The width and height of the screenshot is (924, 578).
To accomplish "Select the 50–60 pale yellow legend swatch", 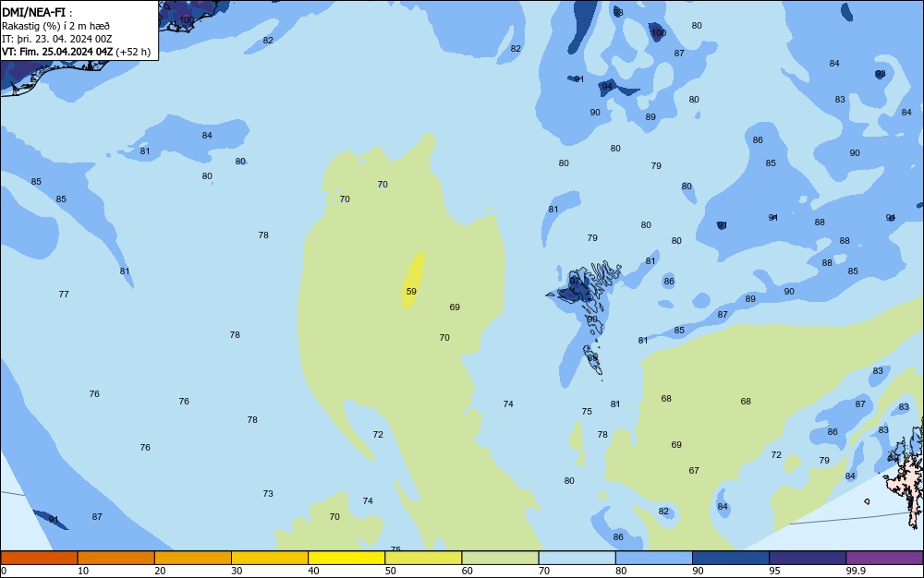I will (x=423, y=558).
